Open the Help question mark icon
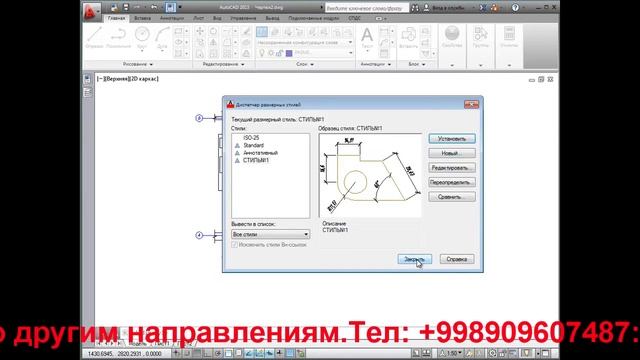The image size is (640, 360). [516, 8]
